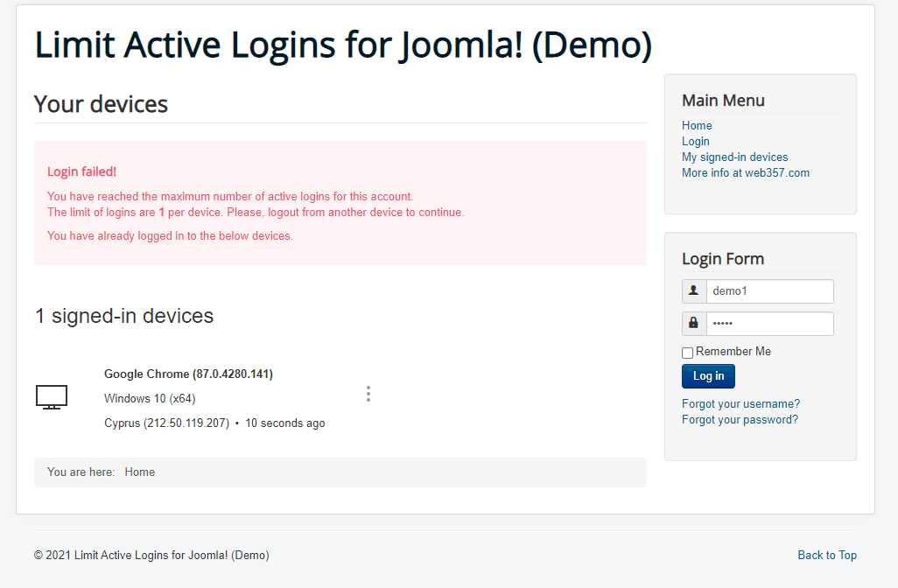Click the Back to Top link
Image resolution: width=898 pixels, height=588 pixels.
(827, 555)
